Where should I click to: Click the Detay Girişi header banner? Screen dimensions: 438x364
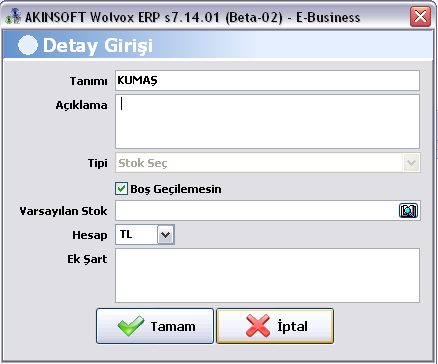tap(217, 45)
